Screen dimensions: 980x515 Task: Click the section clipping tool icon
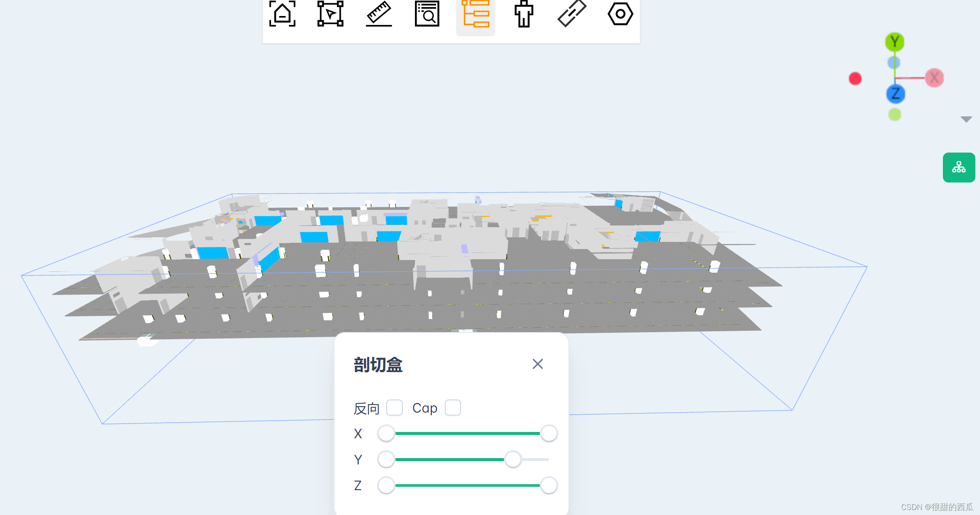572,14
